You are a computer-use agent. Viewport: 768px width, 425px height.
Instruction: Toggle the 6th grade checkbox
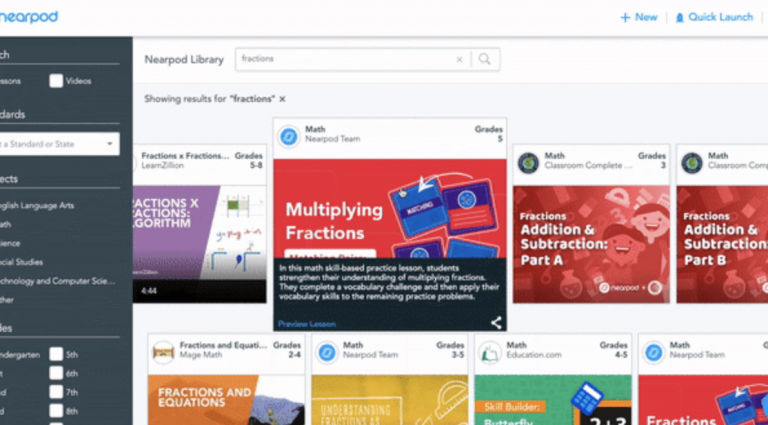point(56,373)
